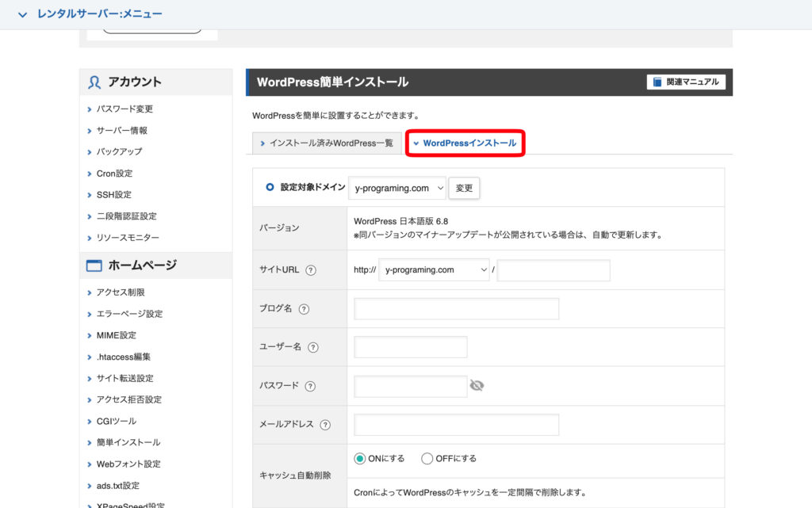Select the ONにする cache radio button
Viewport: 812px width, 508px height.
pyautogui.click(x=359, y=458)
